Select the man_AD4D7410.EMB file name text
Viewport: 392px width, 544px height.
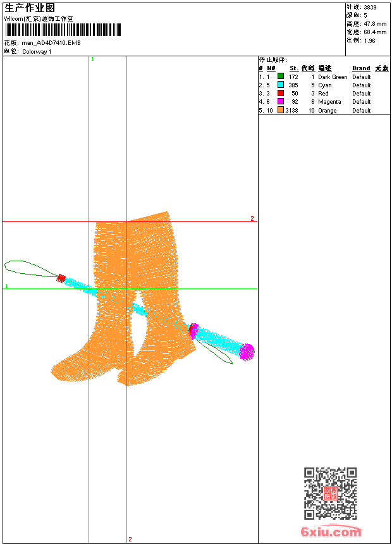(x=51, y=43)
